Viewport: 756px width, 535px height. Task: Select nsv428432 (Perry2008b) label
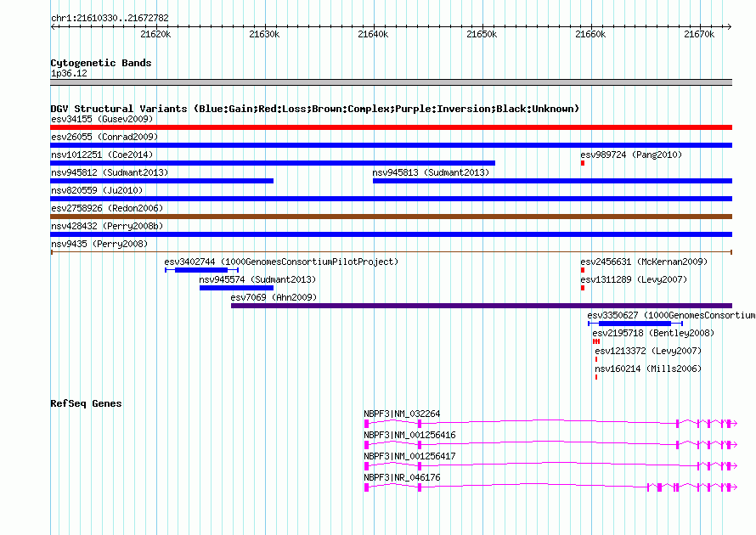pyautogui.click(x=107, y=226)
